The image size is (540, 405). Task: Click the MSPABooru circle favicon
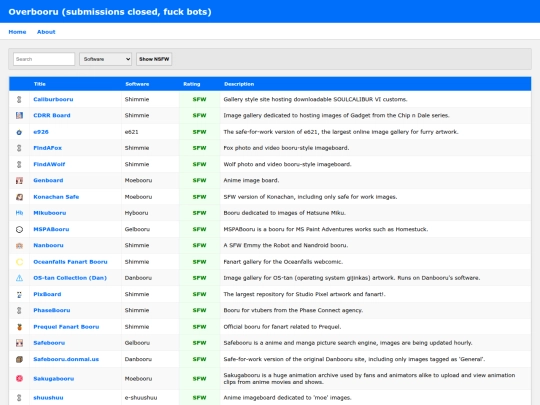click(19, 229)
